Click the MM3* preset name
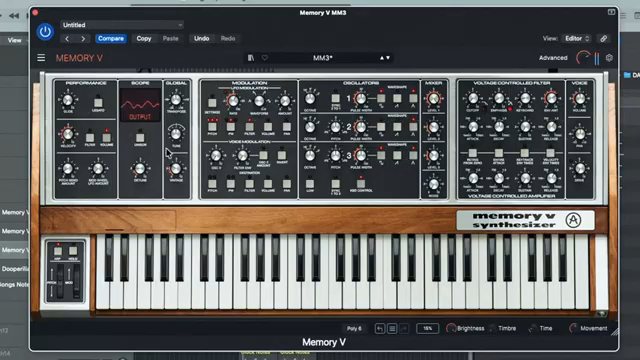640x360 pixels. tap(322, 58)
